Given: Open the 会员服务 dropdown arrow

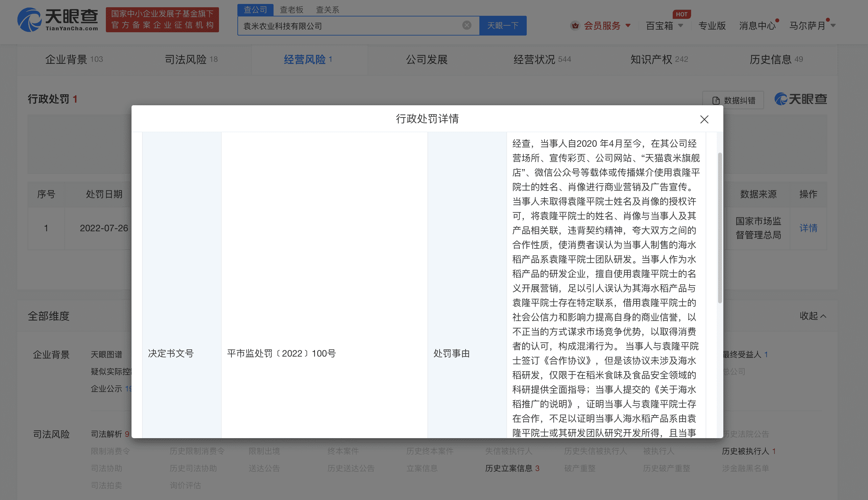Looking at the screenshot, I should point(628,25).
